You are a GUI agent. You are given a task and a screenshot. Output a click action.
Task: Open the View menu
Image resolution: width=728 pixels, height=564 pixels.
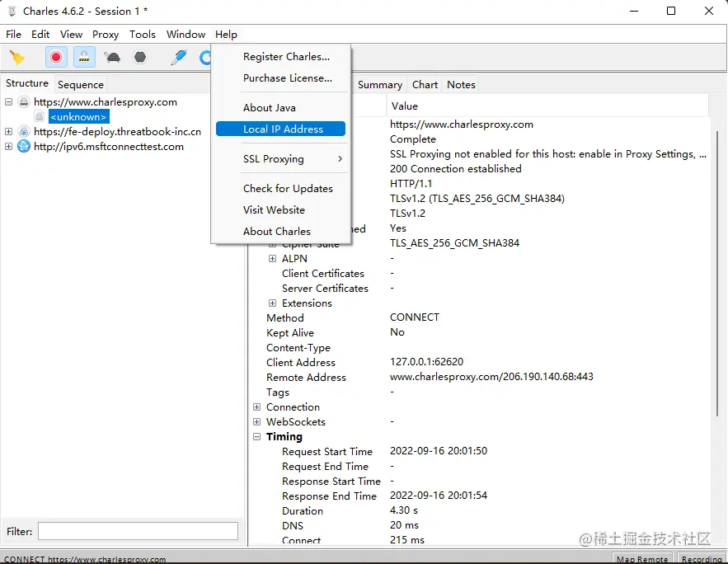coord(71,35)
